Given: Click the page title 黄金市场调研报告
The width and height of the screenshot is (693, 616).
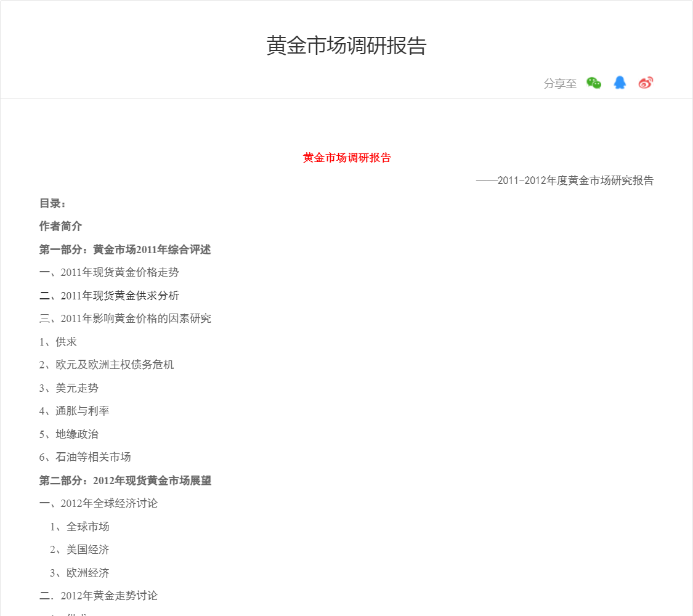Looking at the screenshot, I should [x=346, y=46].
